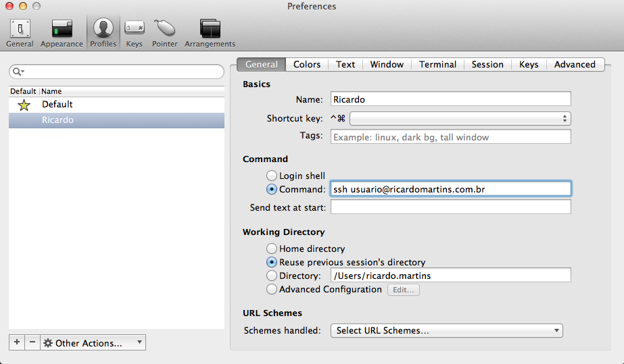This screenshot has width=624, height=364.
Task: Click the Send text at start field
Action: point(450,207)
